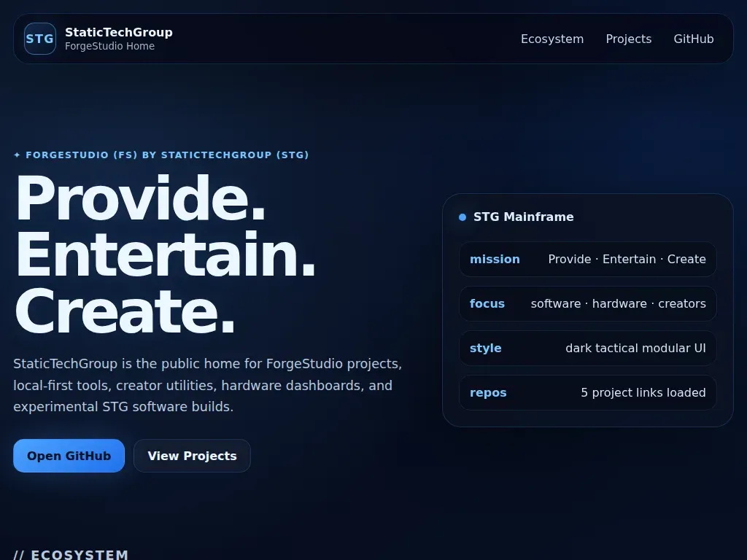Click the STG Mainframe panel heading

(x=523, y=217)
